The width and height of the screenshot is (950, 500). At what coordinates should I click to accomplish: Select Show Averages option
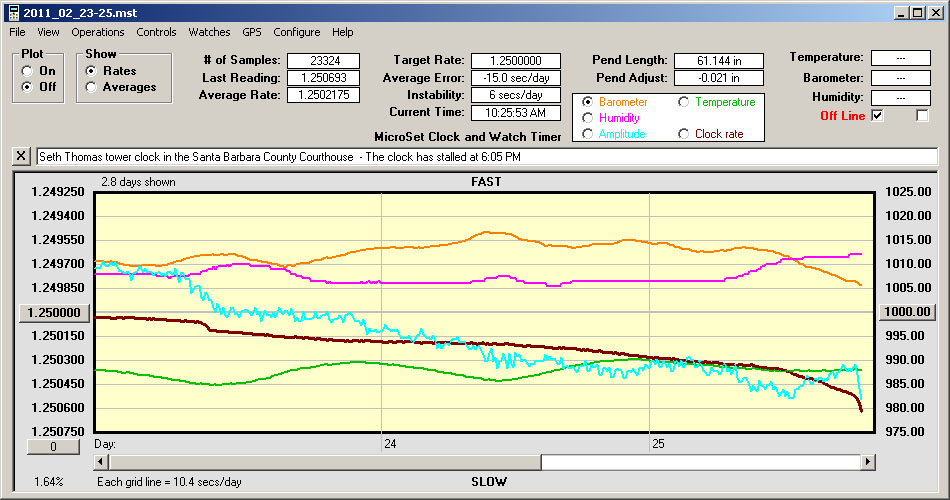(91, 87)
